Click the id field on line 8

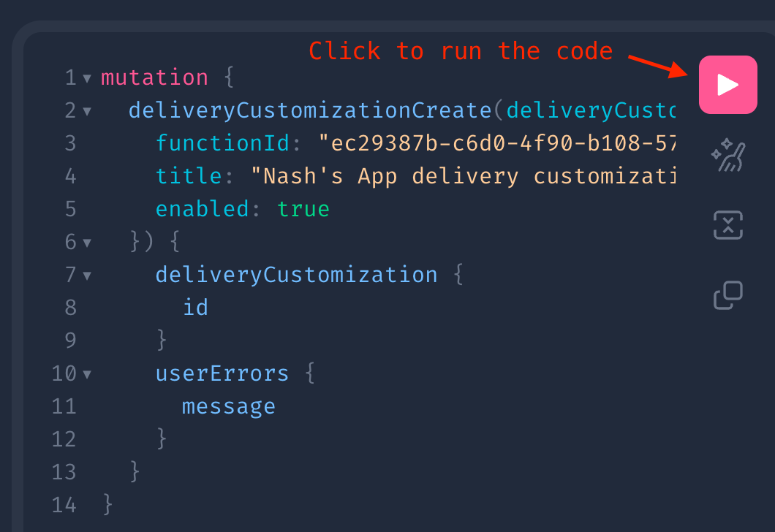click(196, 307)
